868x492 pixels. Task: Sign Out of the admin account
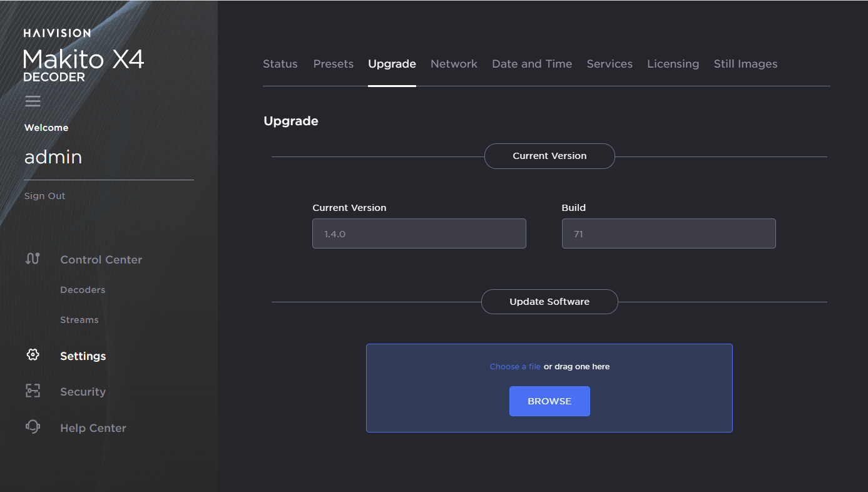tap(44, 196)
